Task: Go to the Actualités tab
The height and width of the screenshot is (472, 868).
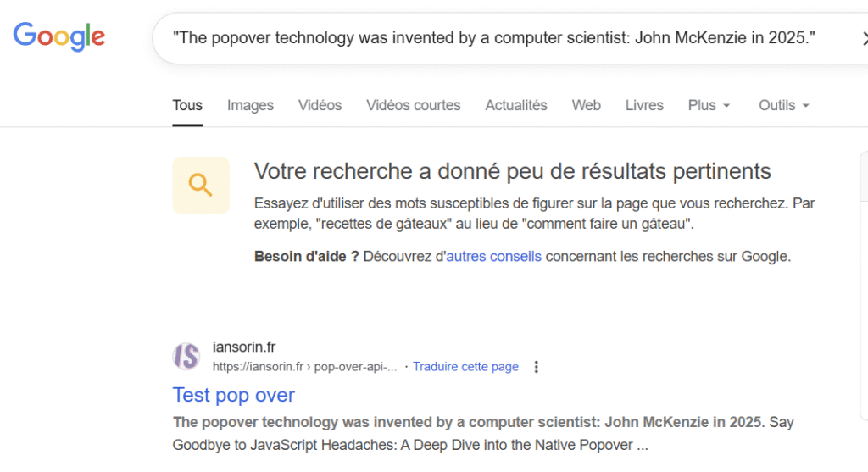Action: click(x=516, y=105)
